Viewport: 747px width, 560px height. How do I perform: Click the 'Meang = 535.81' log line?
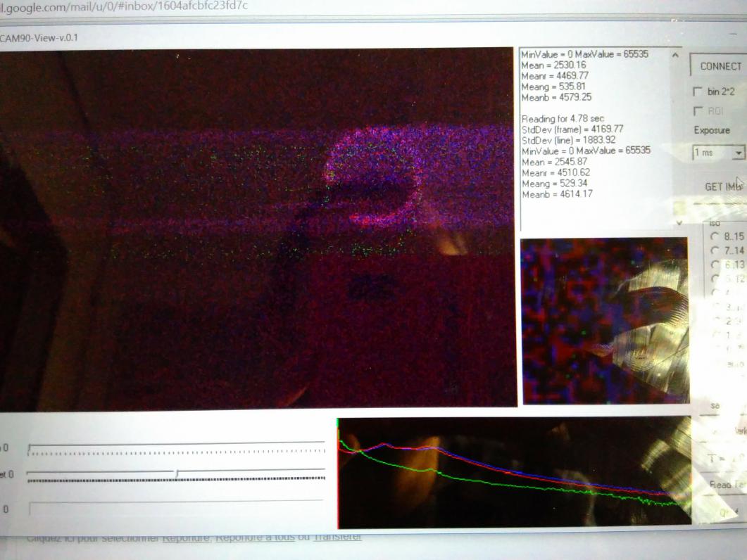553,87
